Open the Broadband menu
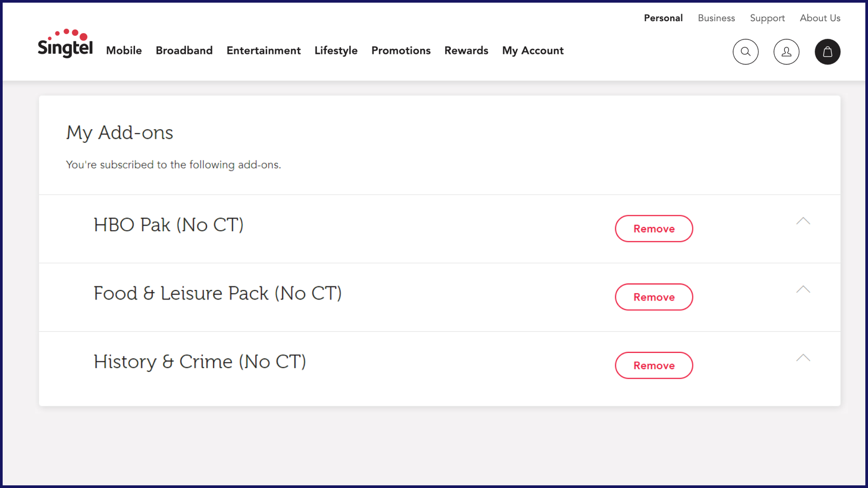This screenshot has width=868, height=488. click(x=184, y=51)
